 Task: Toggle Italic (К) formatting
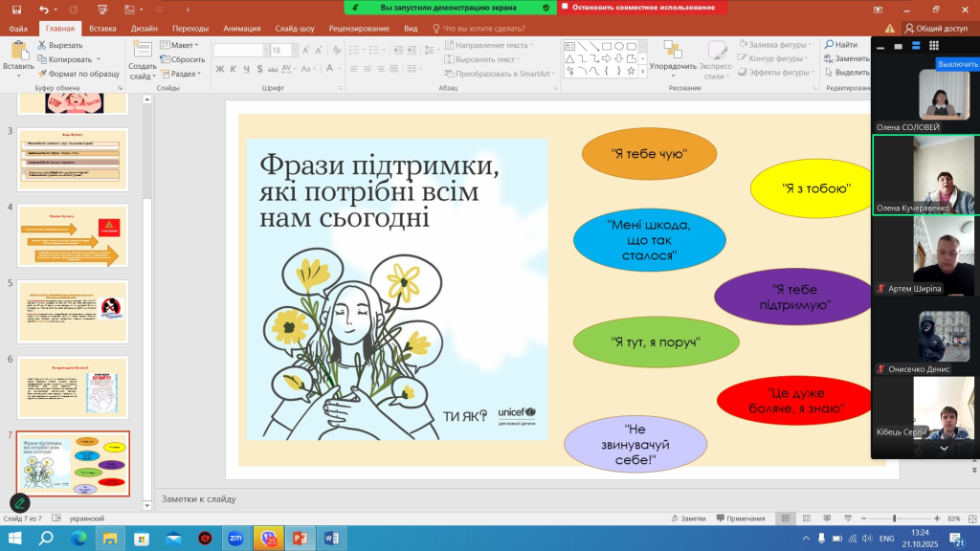pos(233,69)
